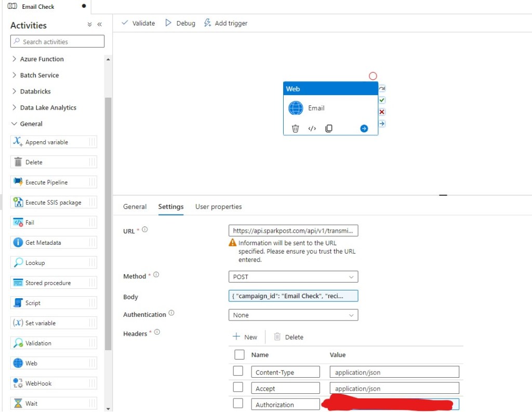Check the Content-Type header checkbox
532x412 pixels.
point(238,371)
